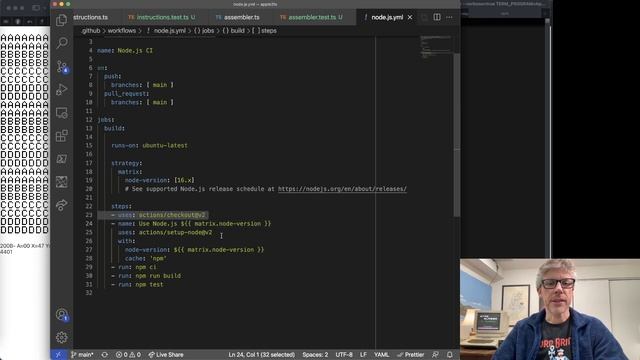The image size is (640, 360).
Task: Switch to the structions.ts tab
Action: (x=91, y=17)
